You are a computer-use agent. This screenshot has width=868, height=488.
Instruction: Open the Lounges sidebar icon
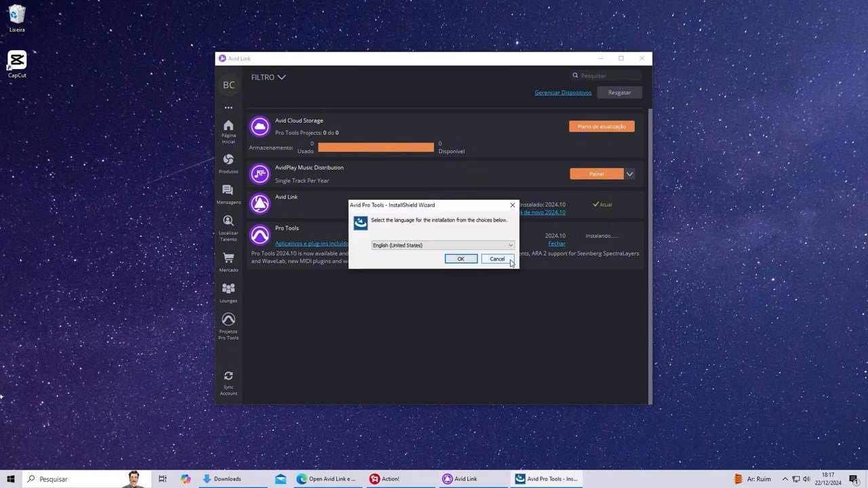(229, 289)
